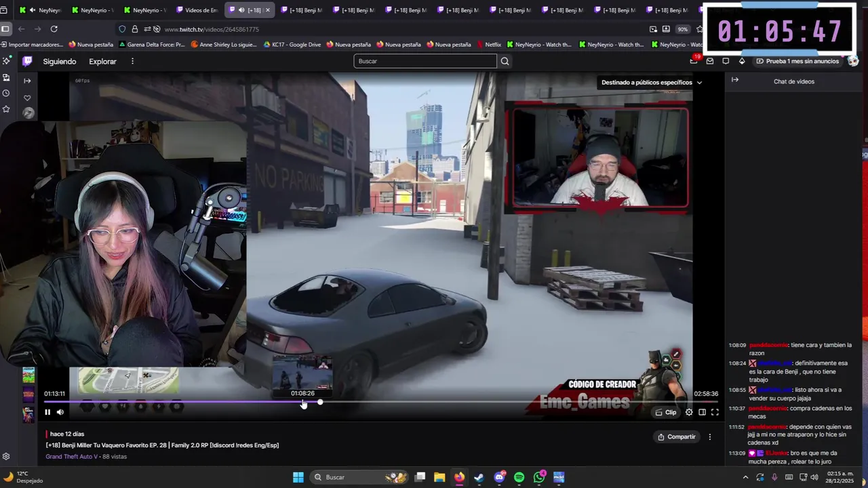Open video more options beside Compartir

coord(710,437)
